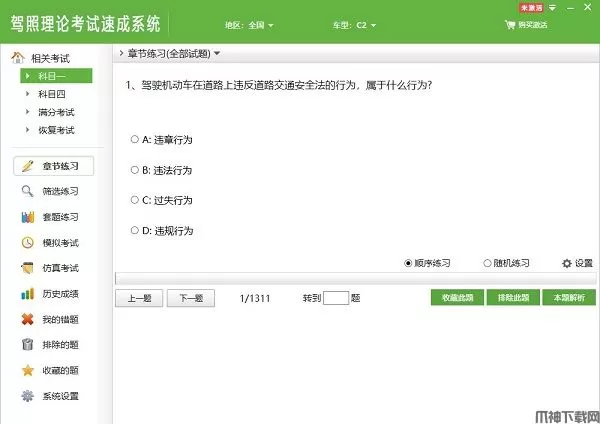This screenshot has height=424, width=600.
Task: Click the clock icon for 模拟考试
Action: (x=28, y=243)
